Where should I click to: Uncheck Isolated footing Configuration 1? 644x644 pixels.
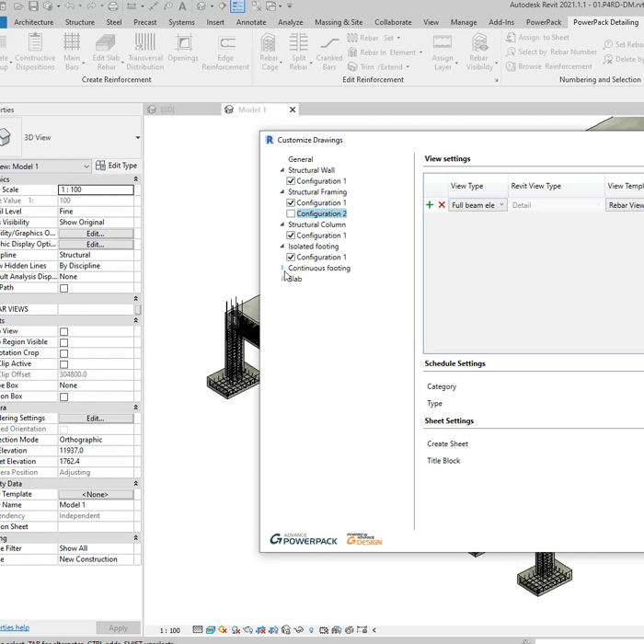[291, 257]
